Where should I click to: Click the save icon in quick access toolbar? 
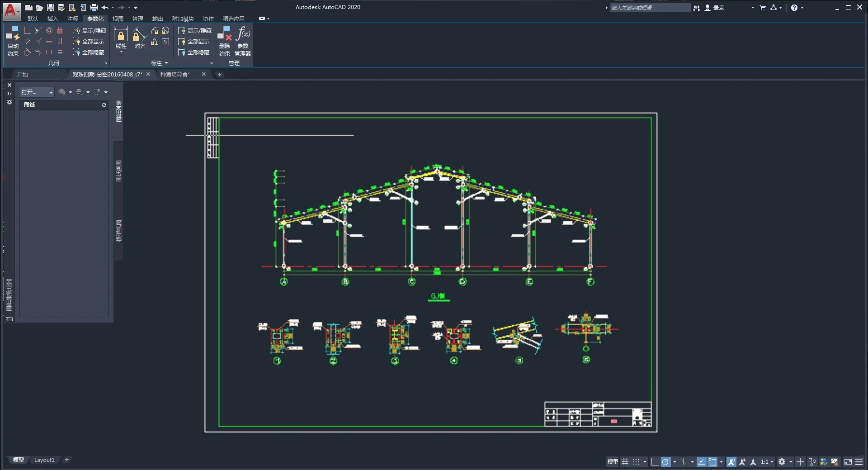[51, 8]
